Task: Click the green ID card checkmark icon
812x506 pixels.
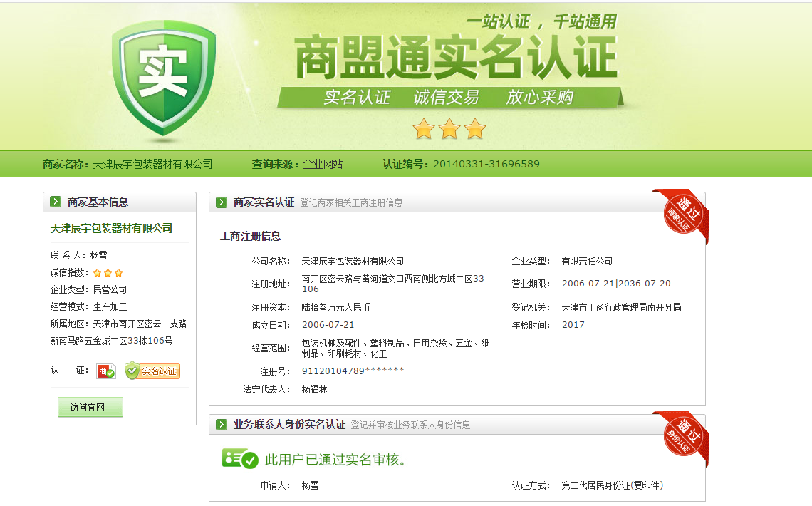Action: (240, 460)
